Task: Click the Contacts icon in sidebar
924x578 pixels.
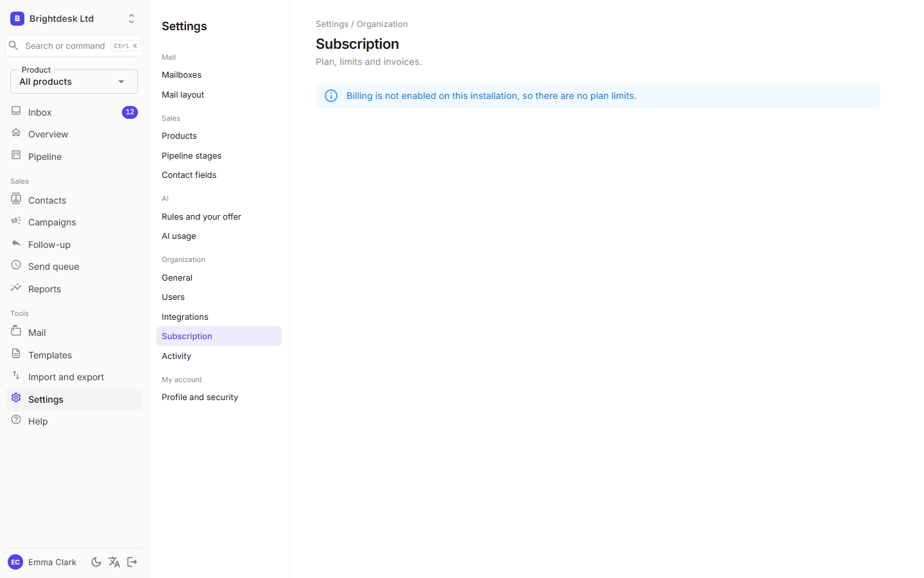Action: click(16, 199)
